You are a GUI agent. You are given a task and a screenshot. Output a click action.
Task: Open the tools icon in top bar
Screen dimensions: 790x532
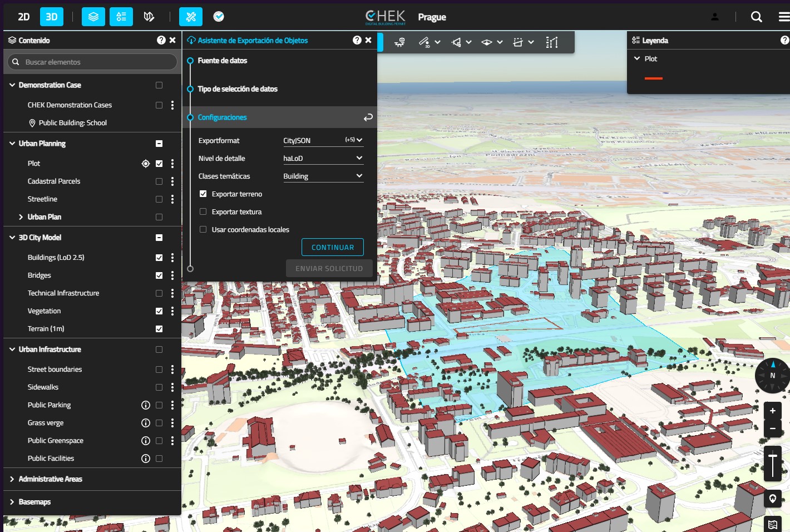click(x=191, y=17)
